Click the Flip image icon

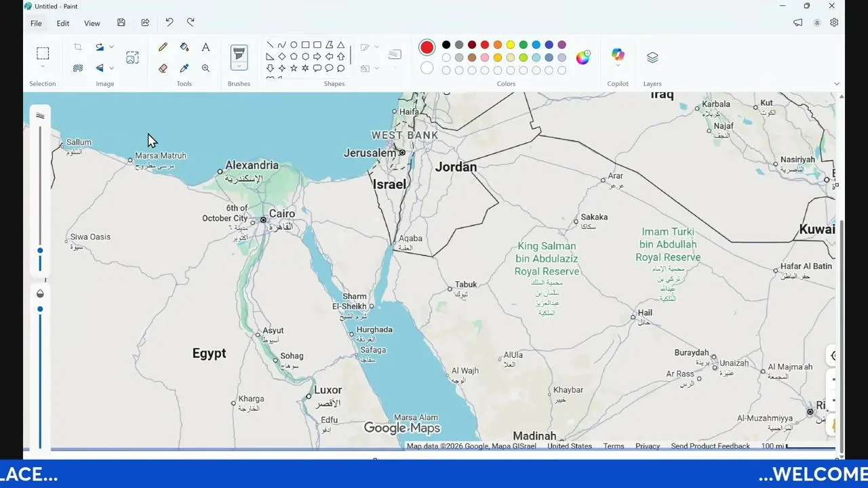pyautogui.click(x=100, y=68)
